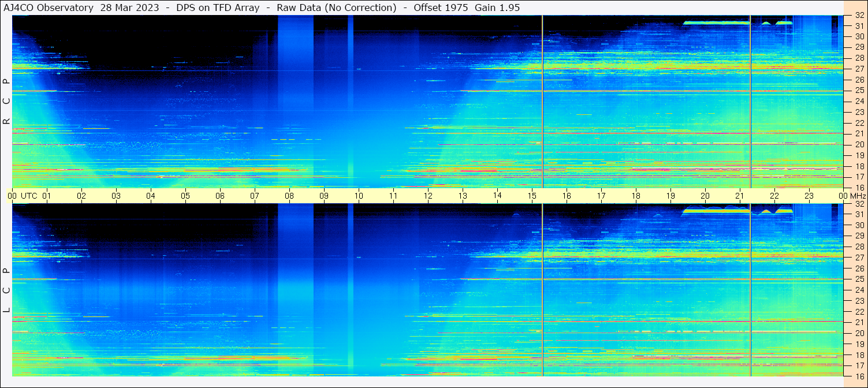Click the 29 MHz label on the LCP scale

pos(859,236)
